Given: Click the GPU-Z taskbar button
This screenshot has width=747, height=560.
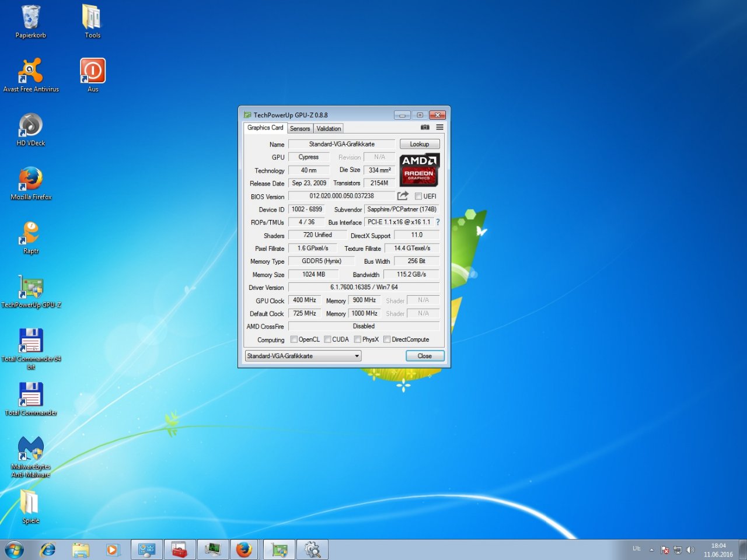Looking at the screenshot, I should [x=279, y=549].
